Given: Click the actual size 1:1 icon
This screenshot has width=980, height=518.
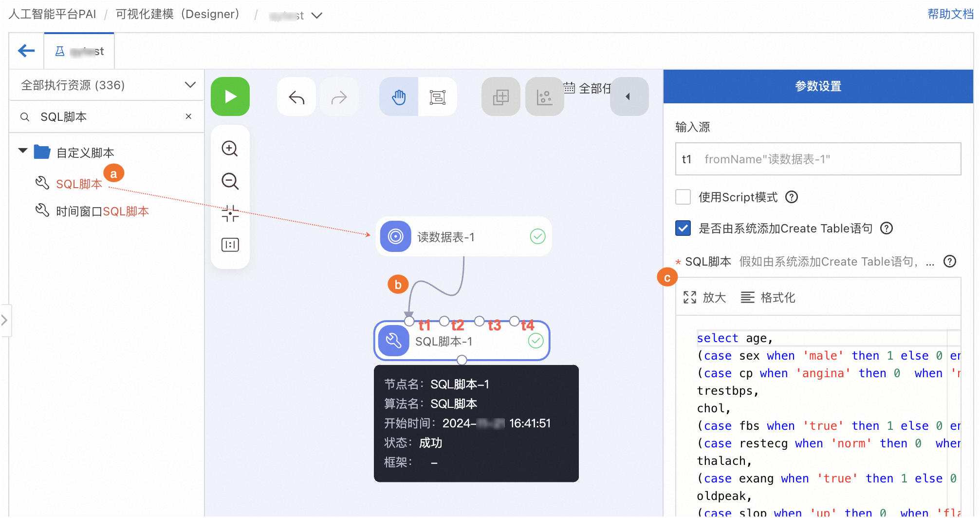Looking at the screenshot, I should pos(230,244).
